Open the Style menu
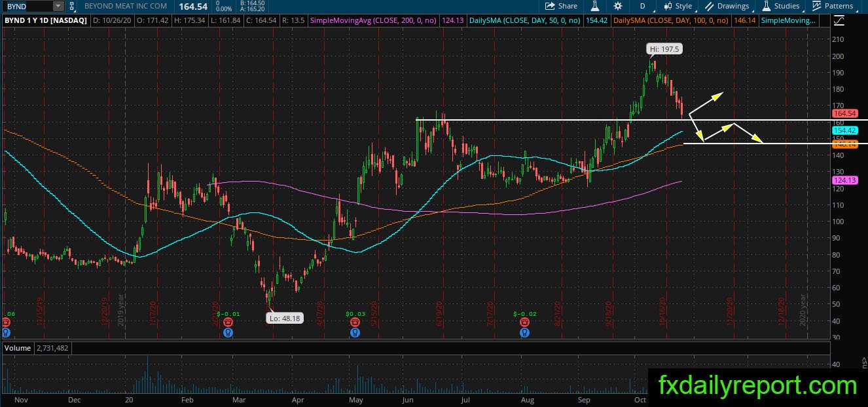This screenshot has height=407, width=868. [x=678, y=6]
